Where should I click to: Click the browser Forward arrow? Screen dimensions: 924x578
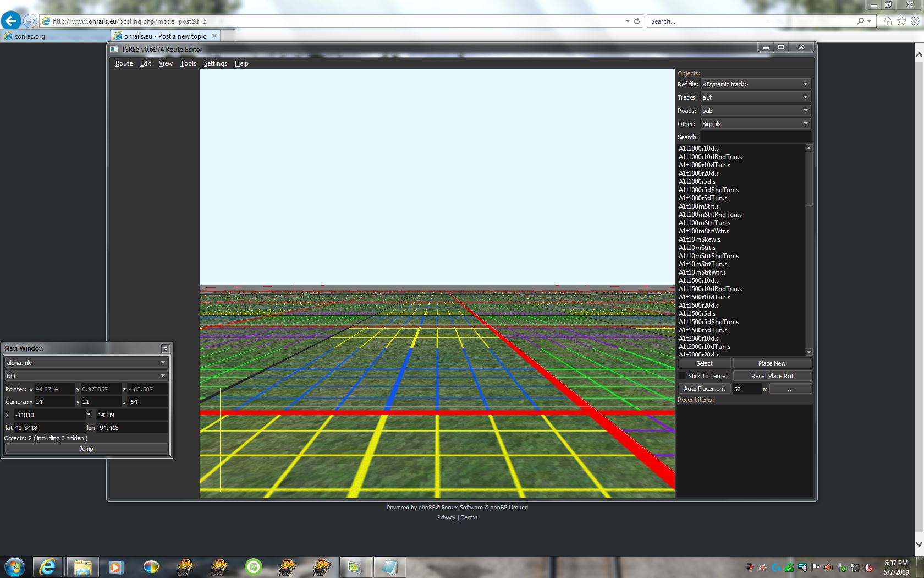[30, 21]
